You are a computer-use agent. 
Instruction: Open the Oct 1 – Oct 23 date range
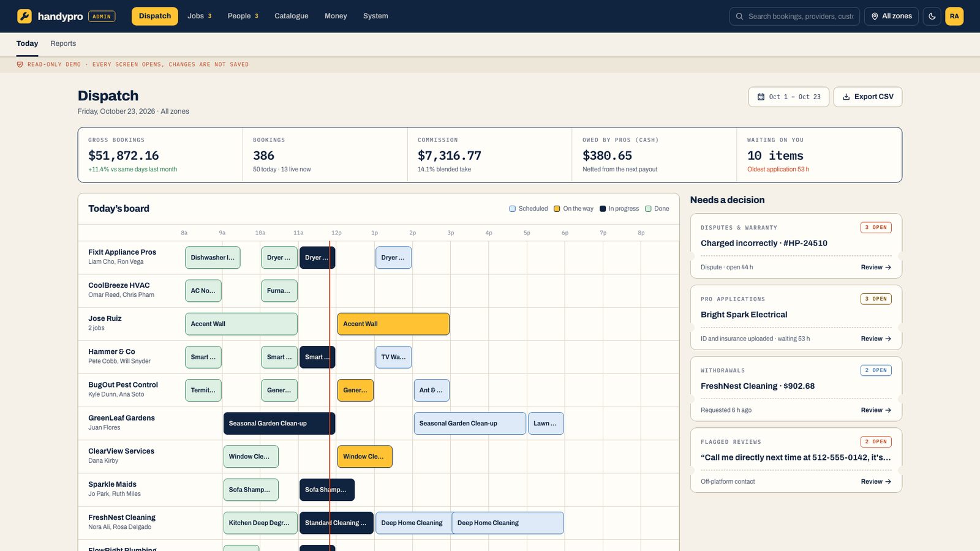[x=789, y=97]
